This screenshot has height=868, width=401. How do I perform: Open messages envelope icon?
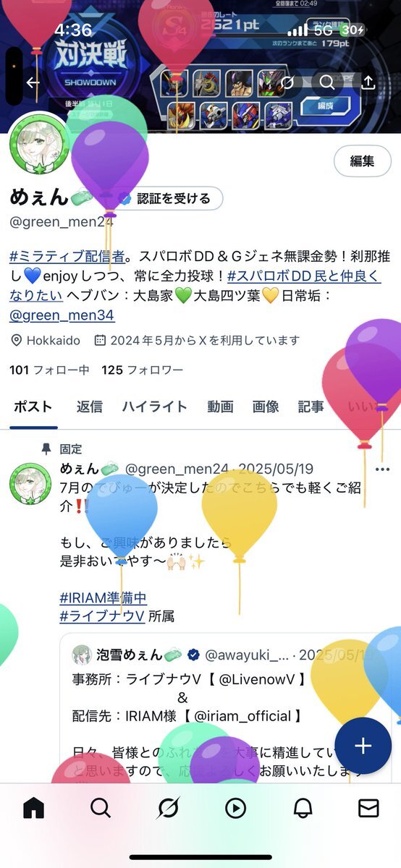(x=369, y=807)
